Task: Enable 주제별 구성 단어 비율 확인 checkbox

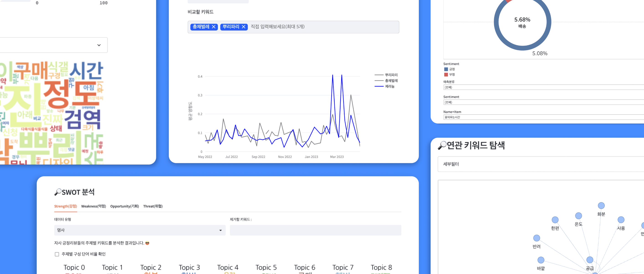Action: click(x=57, y=254)
